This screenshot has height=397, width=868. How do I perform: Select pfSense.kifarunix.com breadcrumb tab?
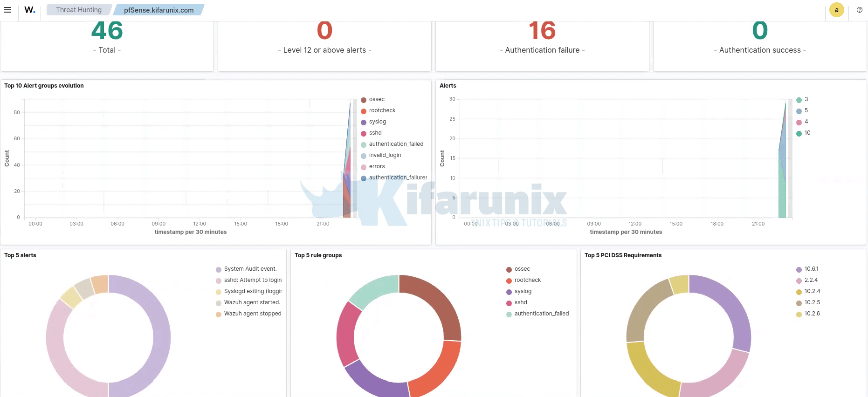click(x=158, y=10)
